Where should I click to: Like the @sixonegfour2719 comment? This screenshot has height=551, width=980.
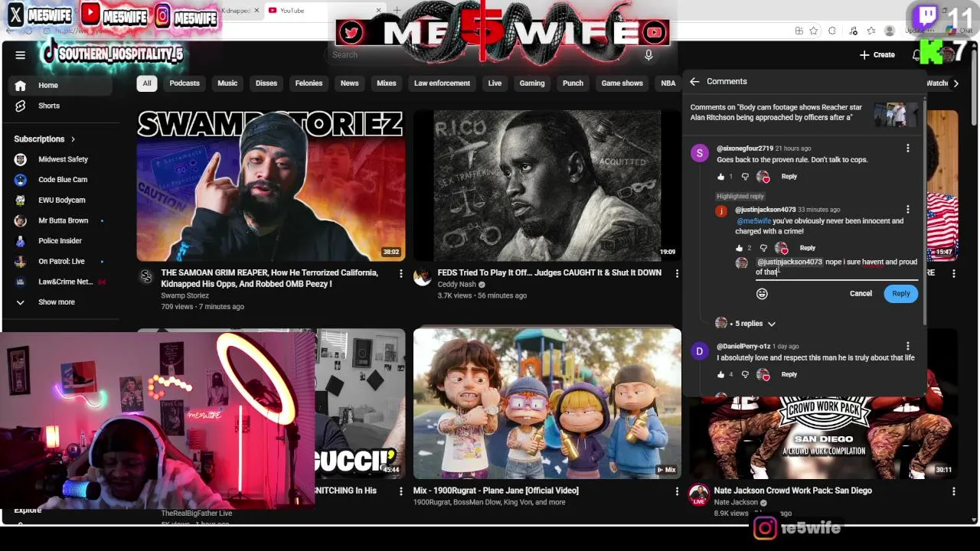721,177
